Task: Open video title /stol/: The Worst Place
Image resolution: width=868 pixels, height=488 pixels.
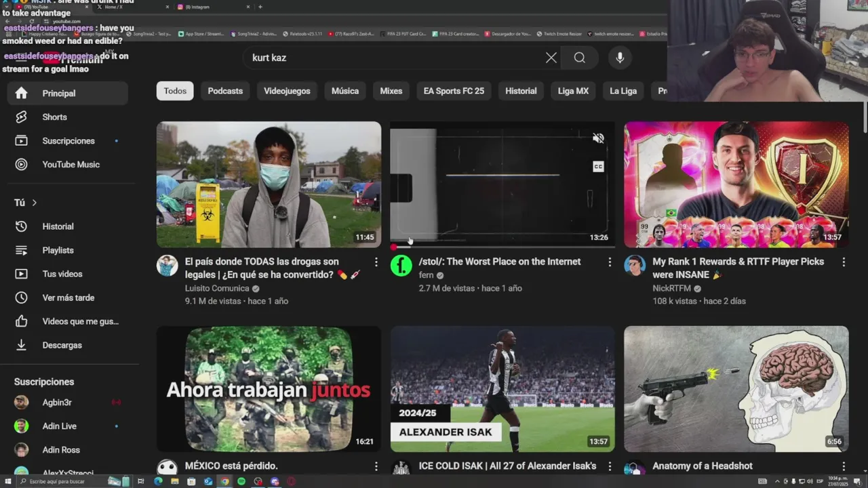Action: tap(500, 262)
